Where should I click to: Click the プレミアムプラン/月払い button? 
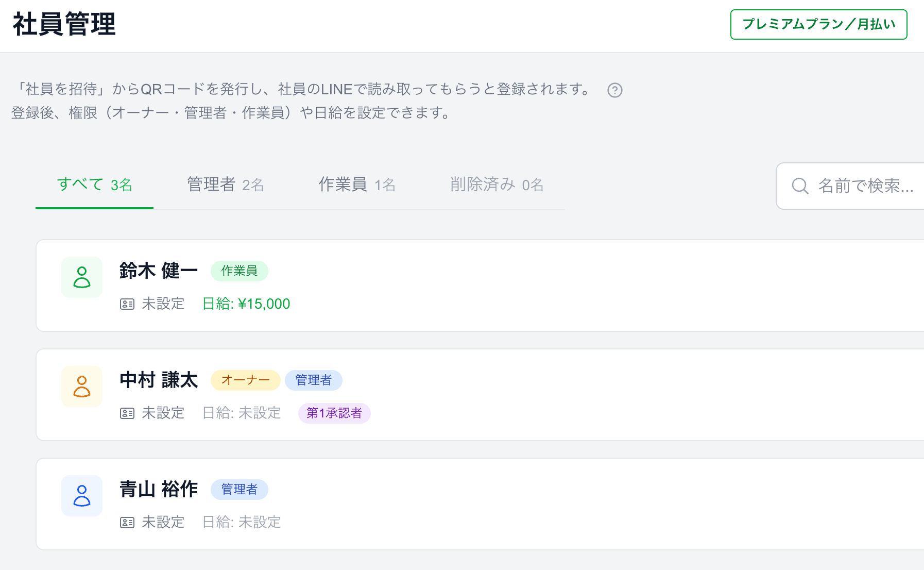[x=819, y=24]
